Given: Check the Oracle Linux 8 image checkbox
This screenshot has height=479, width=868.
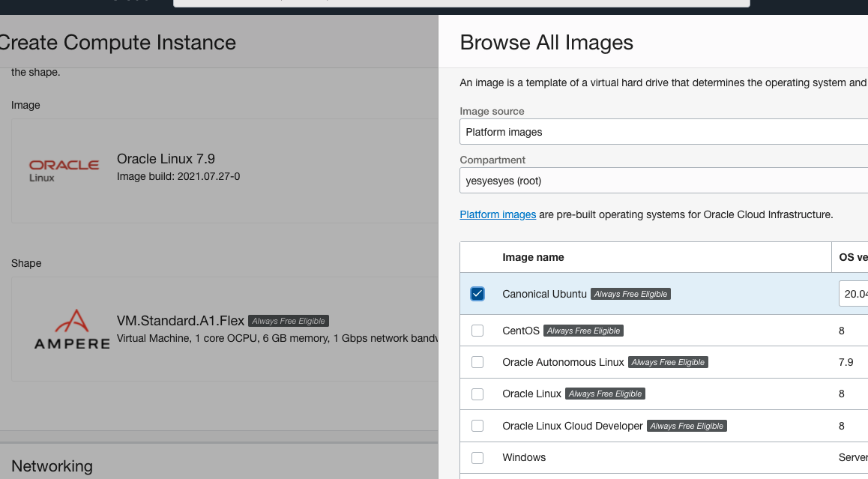Looking at the screenshot, I should 477,394.
